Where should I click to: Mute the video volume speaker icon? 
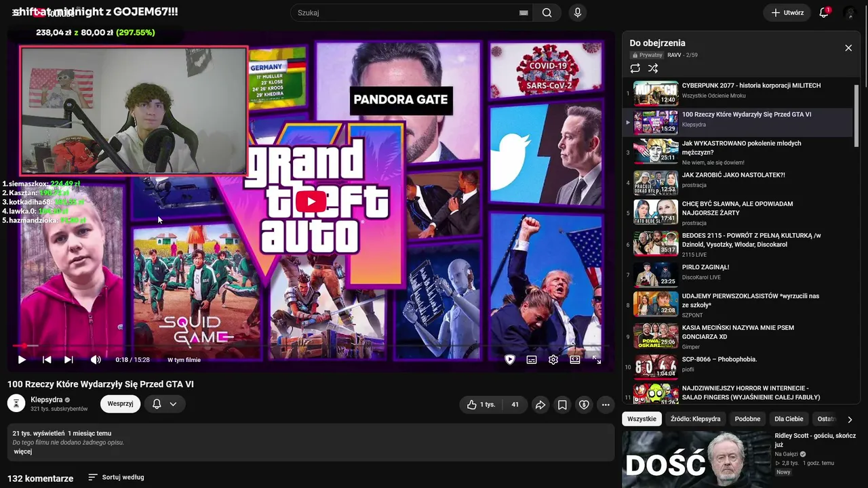96,360
